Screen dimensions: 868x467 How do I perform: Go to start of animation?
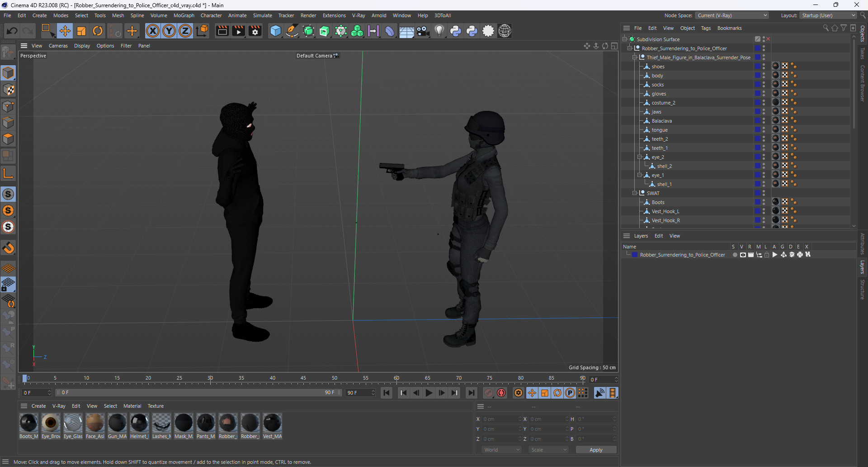tap(387, 393)
